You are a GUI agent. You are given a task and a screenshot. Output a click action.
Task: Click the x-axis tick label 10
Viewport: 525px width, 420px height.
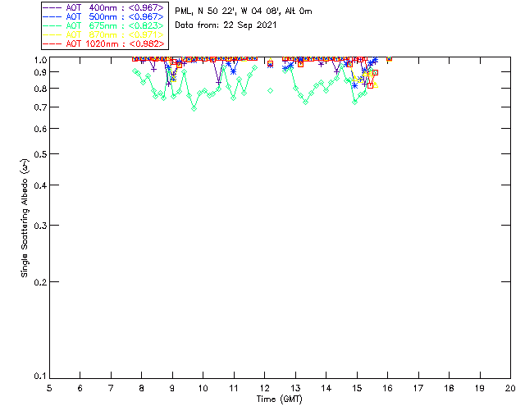(203, 388)
